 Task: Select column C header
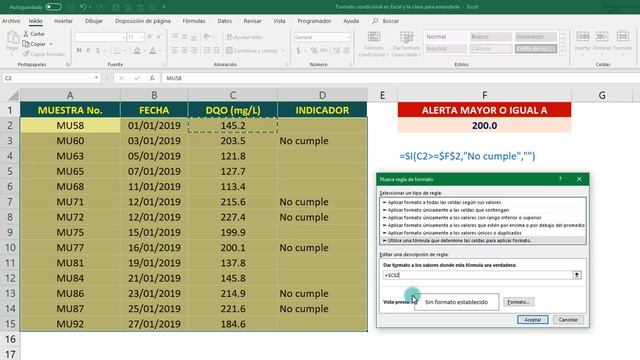(x=233, y=95)
